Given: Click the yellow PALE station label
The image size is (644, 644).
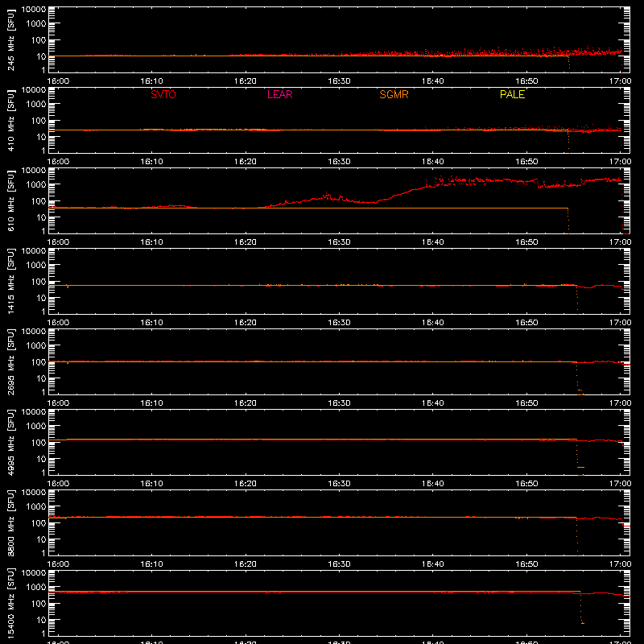Looking at the screenshot, I should point(512,94).
